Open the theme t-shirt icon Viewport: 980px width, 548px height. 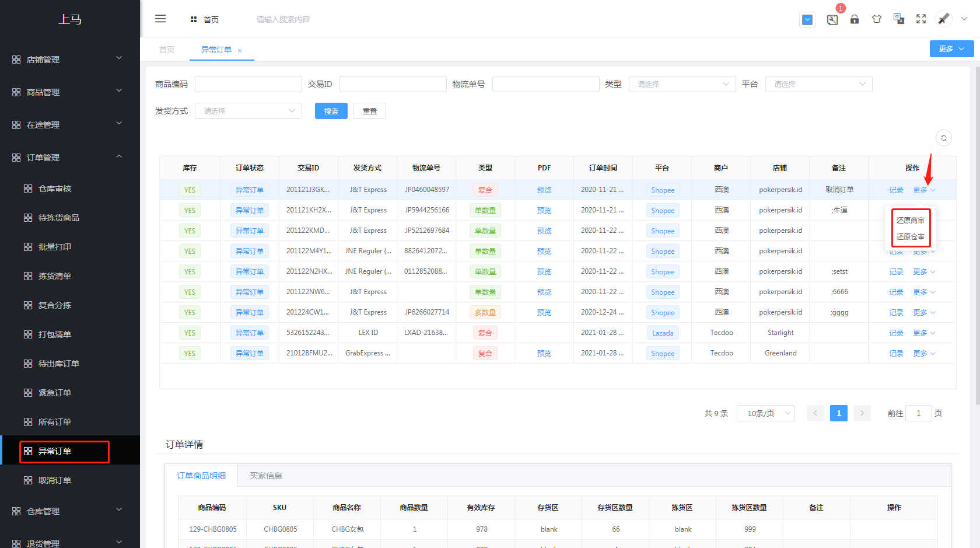click(877, 19)
